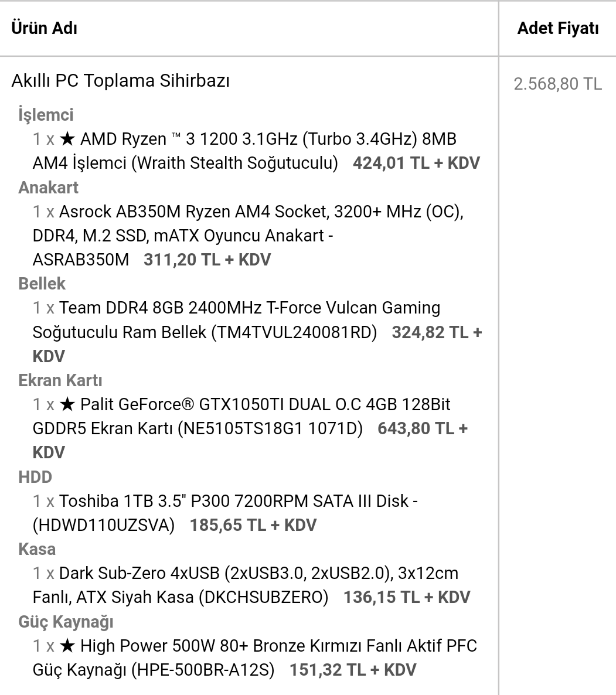Click the Adet Fiyatı column header

click(x=557, y=28)
